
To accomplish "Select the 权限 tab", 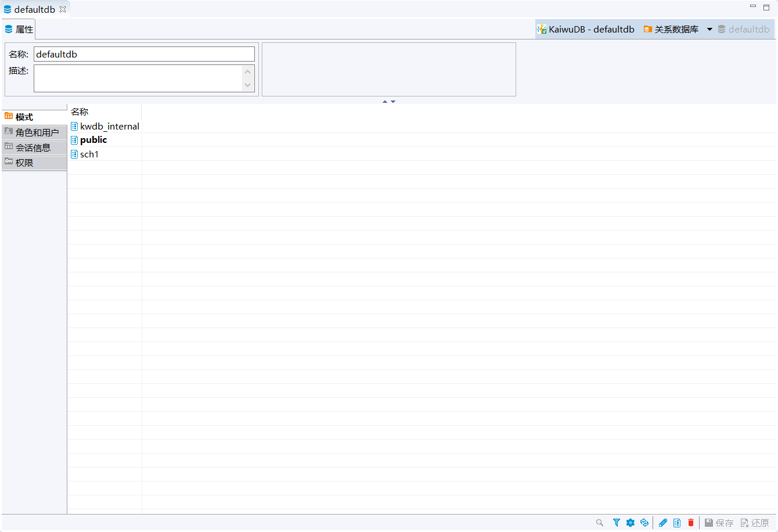I will 34,163.
